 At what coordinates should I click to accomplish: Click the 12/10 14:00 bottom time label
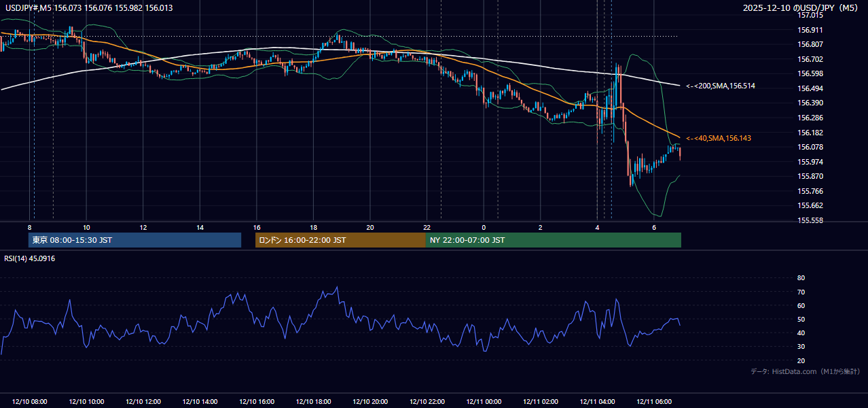pyautogui.click(x=200, y=402)
